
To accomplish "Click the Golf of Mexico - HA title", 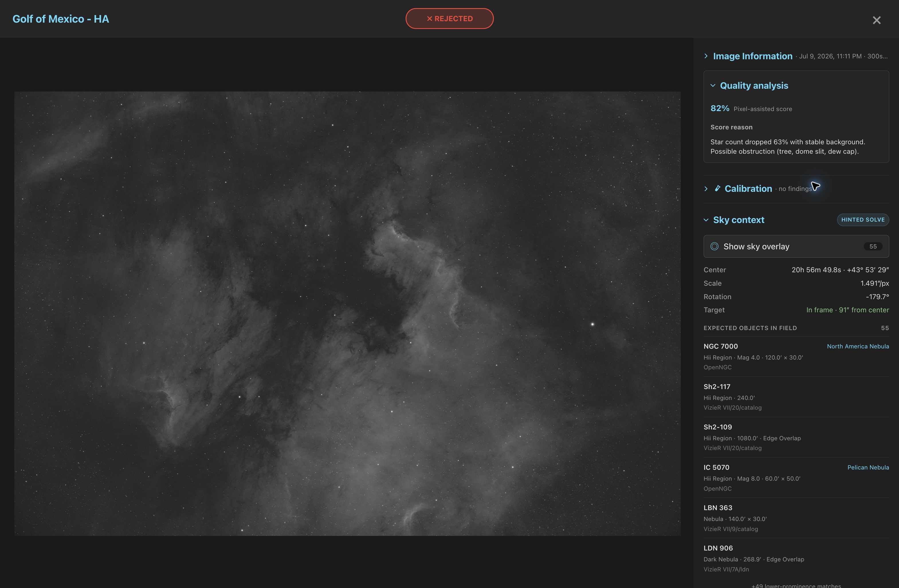I will (x=61, y=19).
